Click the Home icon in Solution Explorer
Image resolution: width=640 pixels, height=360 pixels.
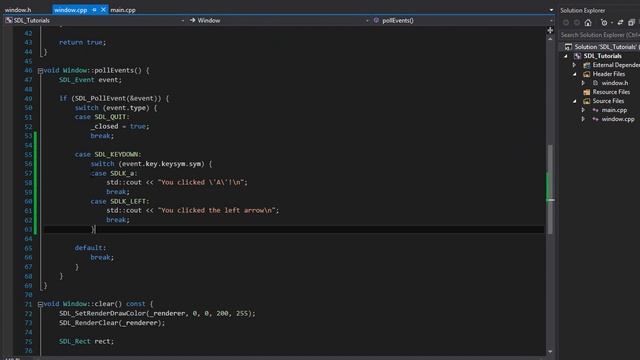point(588,23)
